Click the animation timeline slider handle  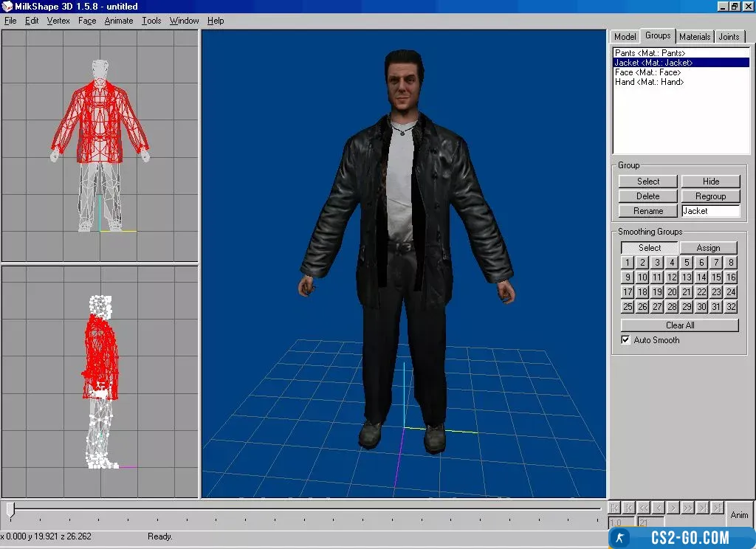pos(10,509)
